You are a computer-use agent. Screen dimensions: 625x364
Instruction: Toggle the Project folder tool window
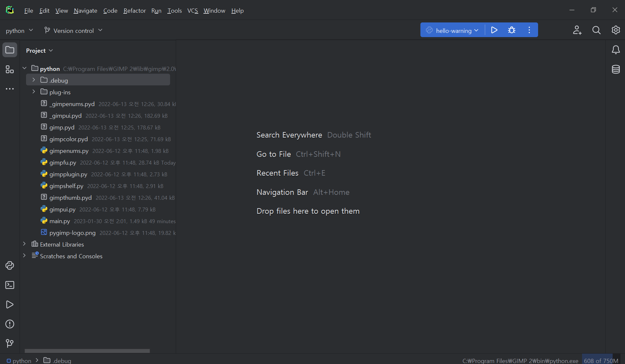point(10,50)
